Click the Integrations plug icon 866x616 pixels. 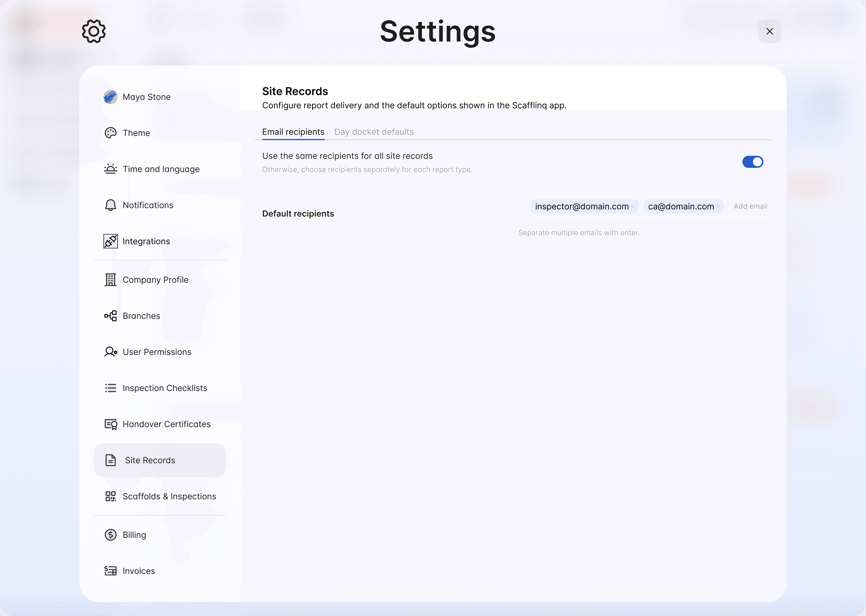coord(110,241)
